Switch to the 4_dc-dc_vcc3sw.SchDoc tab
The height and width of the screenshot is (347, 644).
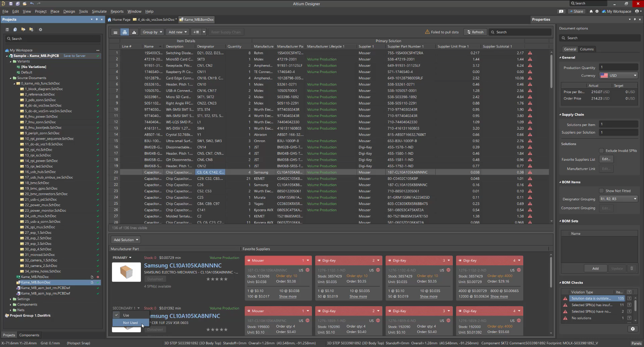[x=156, y=19]
